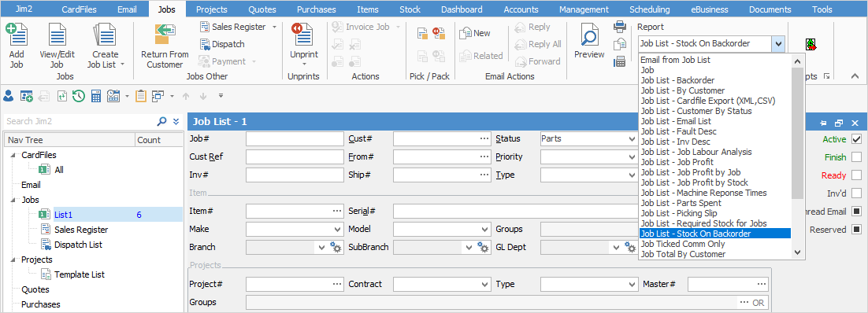Toggle the Reserved checkbox

pyautogui.click(x=856, y=229)
